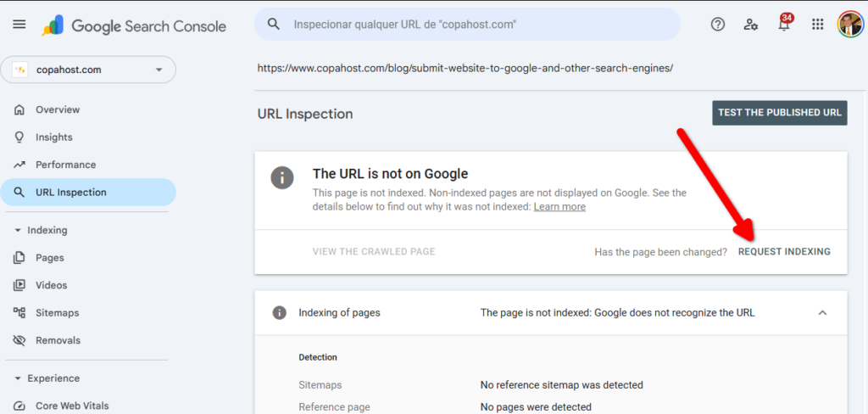868x414 pixels.
Task: Collapse the Experience sidebar section
Action: 17,378
